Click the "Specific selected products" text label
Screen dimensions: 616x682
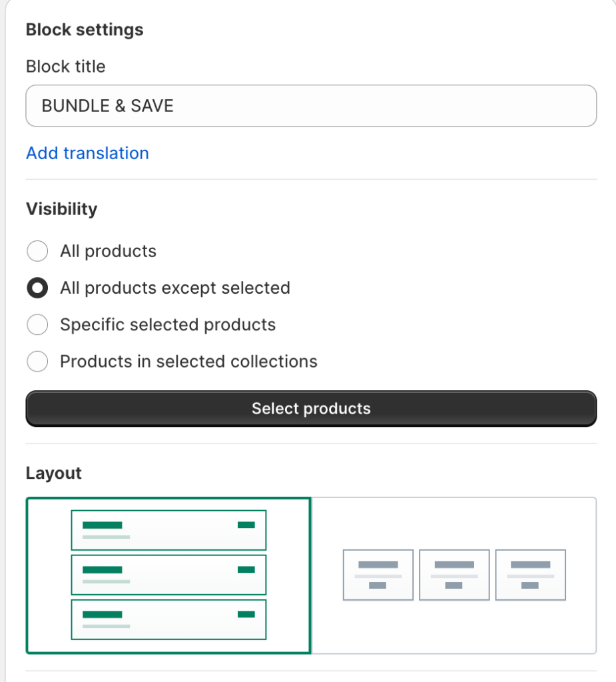(168, 324)
